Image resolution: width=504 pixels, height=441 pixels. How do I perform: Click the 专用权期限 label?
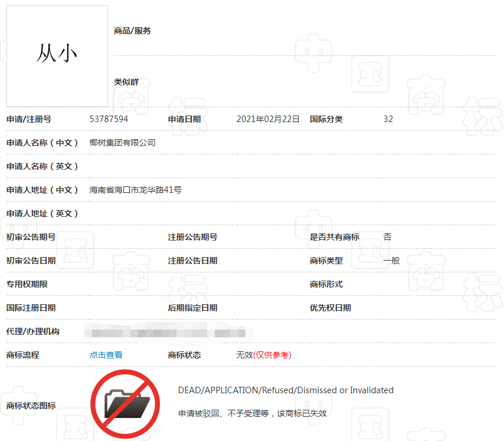(x=27, y=284)
